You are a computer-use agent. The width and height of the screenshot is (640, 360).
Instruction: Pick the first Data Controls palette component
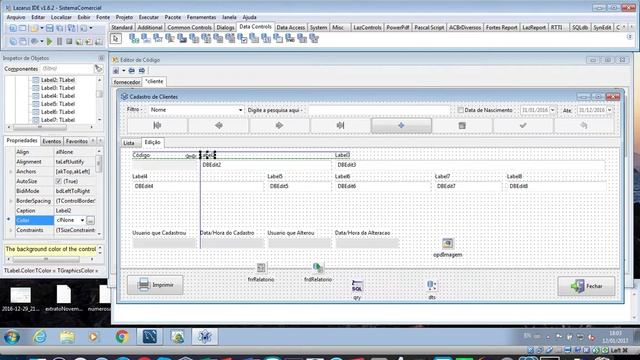click(x=134, y=39)
